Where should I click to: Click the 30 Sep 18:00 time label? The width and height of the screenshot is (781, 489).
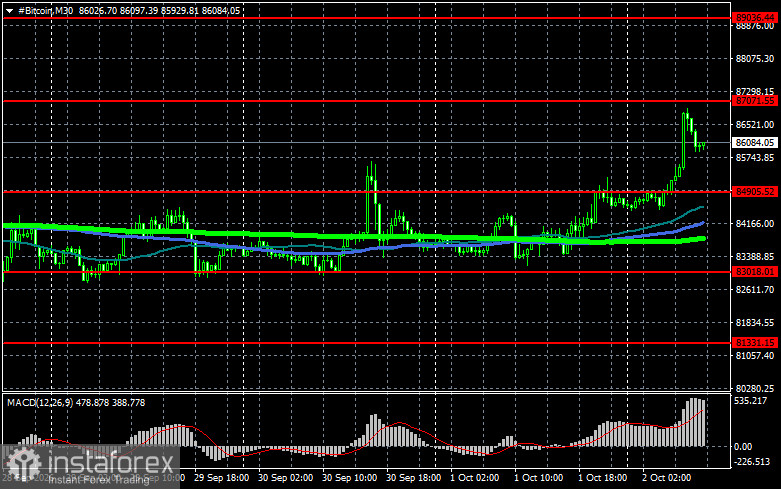(x=413, y=478)
